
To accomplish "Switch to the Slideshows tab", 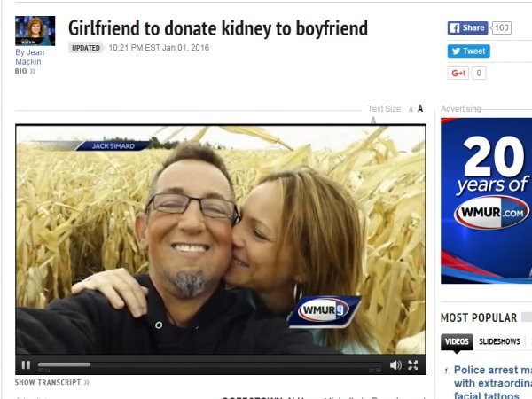I will [x=499, y=341].
